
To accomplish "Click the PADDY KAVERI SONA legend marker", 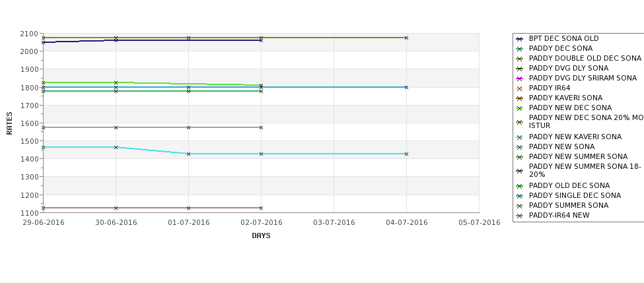I will [520, 98].
